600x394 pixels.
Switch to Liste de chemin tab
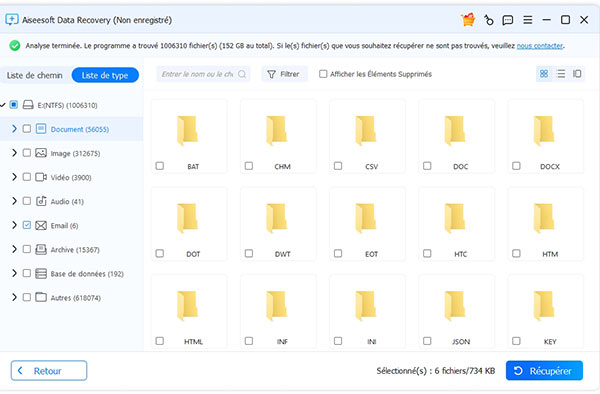[34, 75]
